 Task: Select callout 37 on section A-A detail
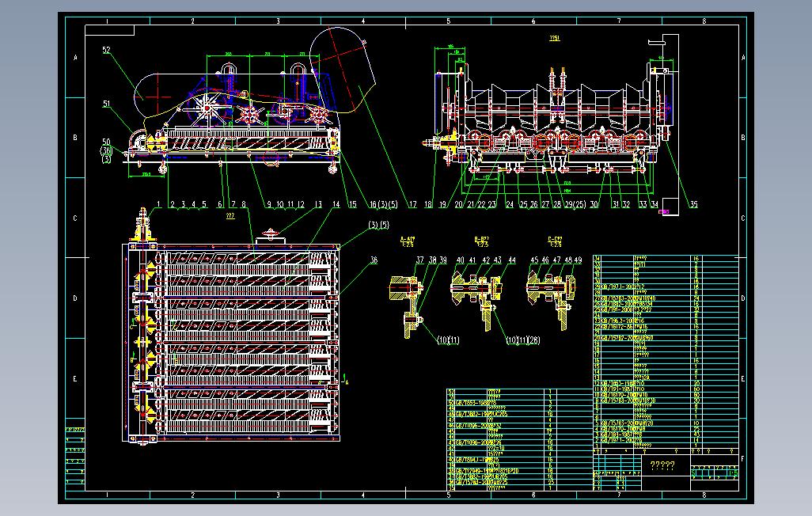coord(419,260)
